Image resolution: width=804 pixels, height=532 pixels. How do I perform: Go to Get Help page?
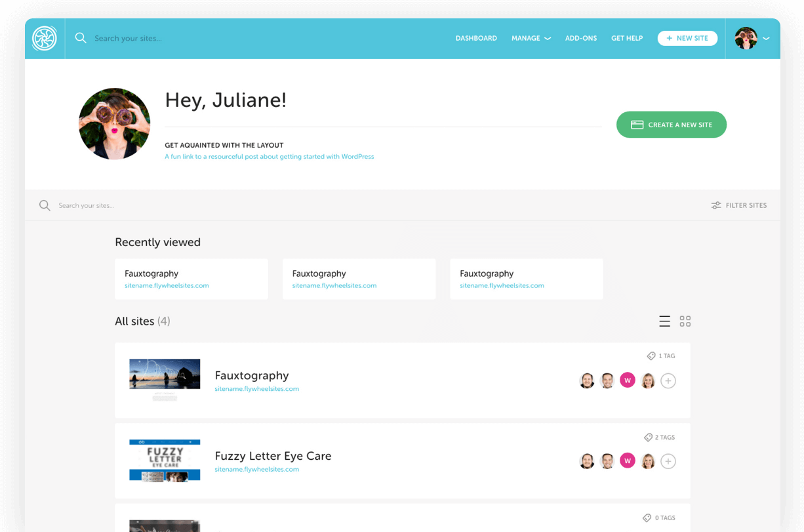[x=627, y=39]
